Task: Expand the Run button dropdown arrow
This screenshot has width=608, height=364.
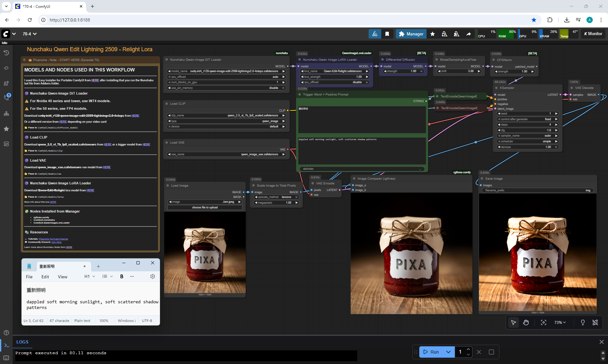Action: [x=448, y=352]
